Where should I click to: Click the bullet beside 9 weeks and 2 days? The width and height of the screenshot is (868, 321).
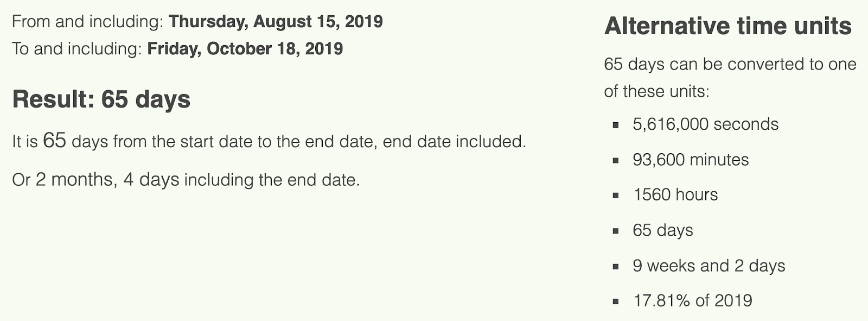[x=616, y=267]
